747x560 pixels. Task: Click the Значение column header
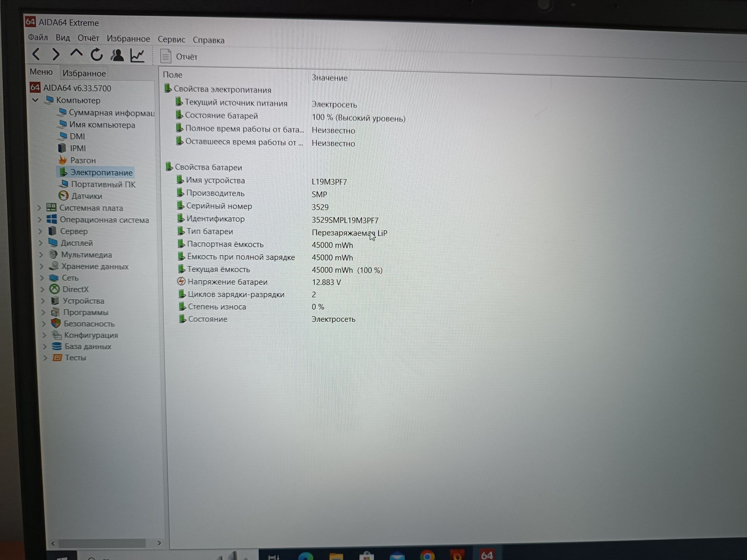click(329, 78)
